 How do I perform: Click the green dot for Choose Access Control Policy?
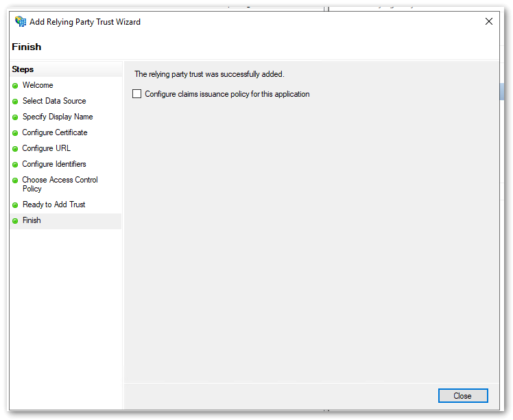pyautogui.click(x=15, y=180)
